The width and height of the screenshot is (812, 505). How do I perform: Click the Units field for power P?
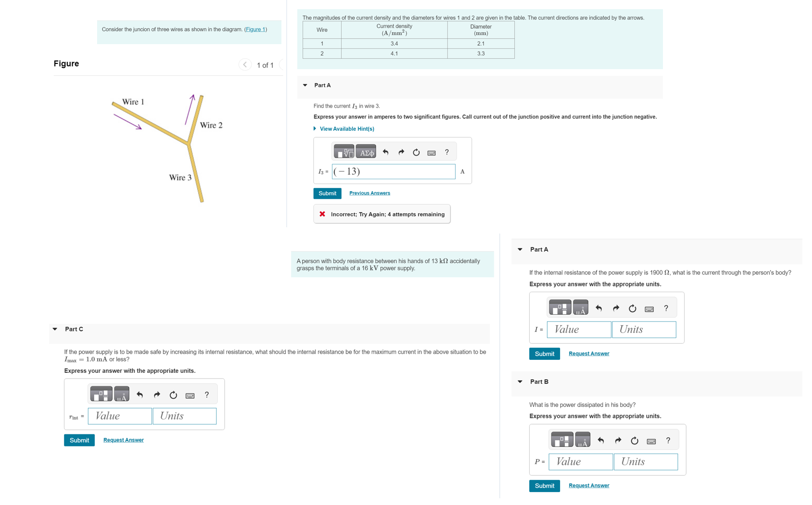coord(646,462)
